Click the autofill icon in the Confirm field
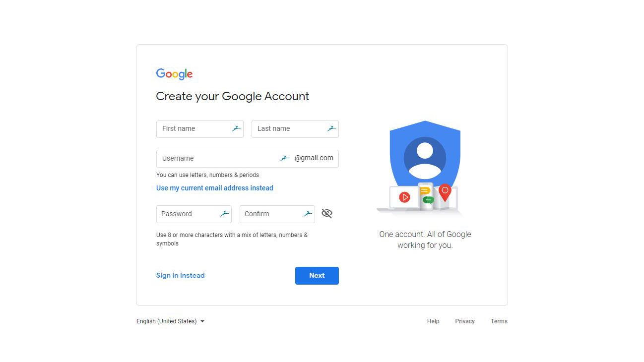 click(x=308, y=214)
